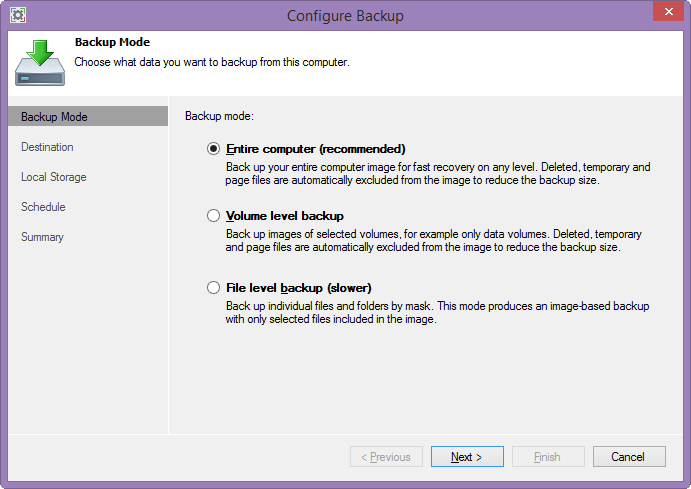
Task: Open the Summary step in the sidebar
Action: [42, 237]
